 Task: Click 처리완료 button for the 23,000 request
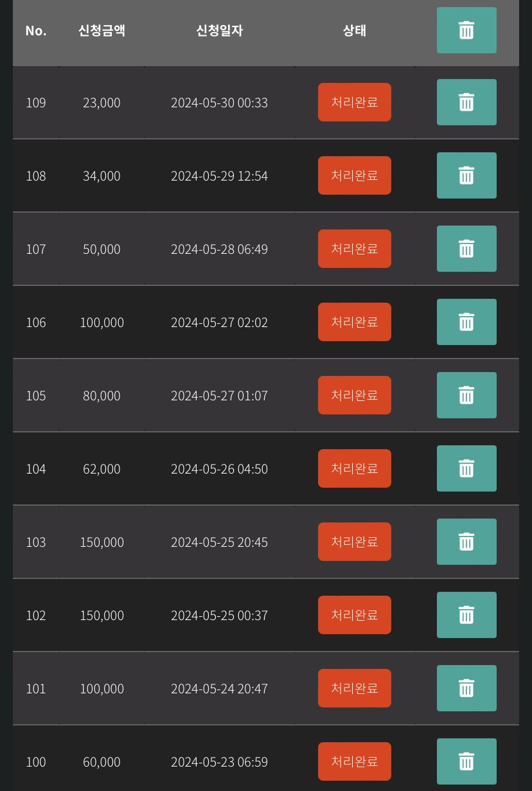(x=355, y=102)
